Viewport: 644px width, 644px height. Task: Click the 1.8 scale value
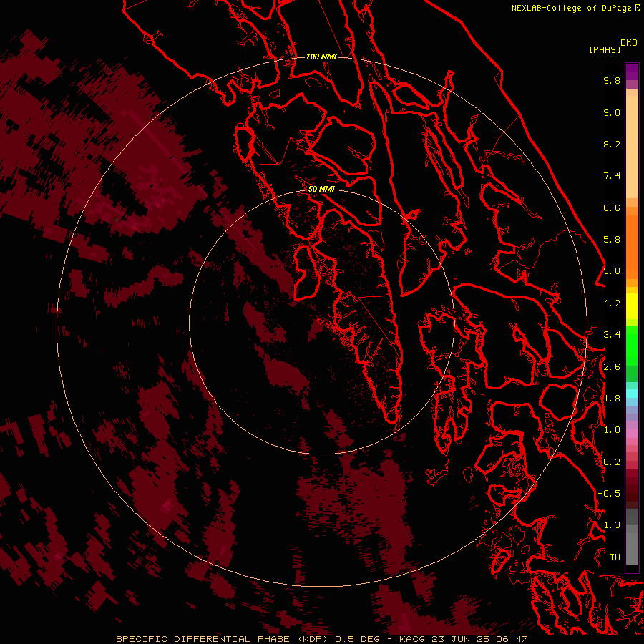click(x=612, y=399)
